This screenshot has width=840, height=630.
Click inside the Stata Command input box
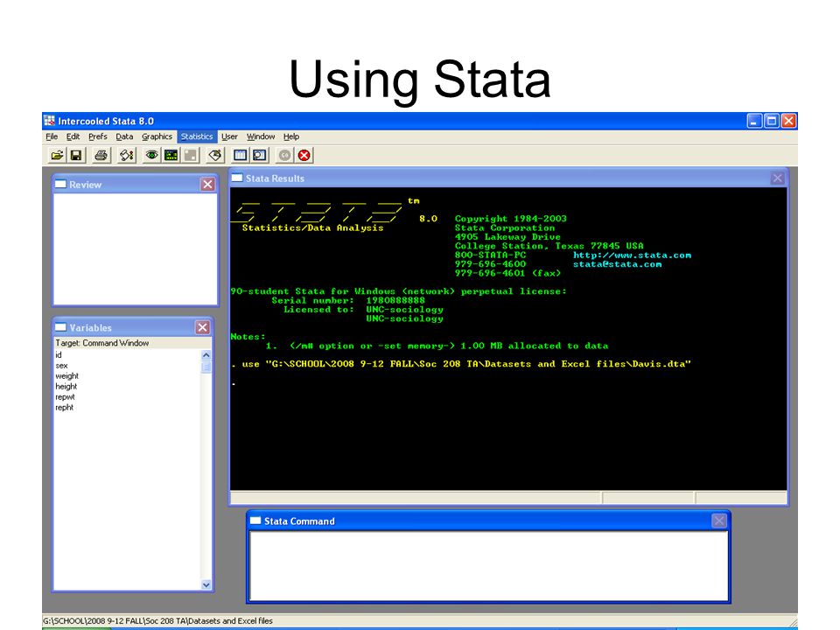coord(488,566)
